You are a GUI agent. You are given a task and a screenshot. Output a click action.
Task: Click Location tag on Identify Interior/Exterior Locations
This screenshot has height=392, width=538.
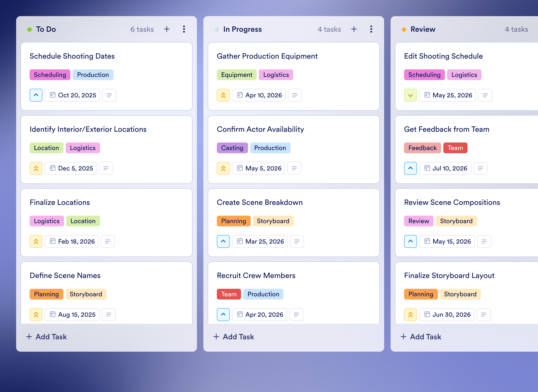pos(47,148)
